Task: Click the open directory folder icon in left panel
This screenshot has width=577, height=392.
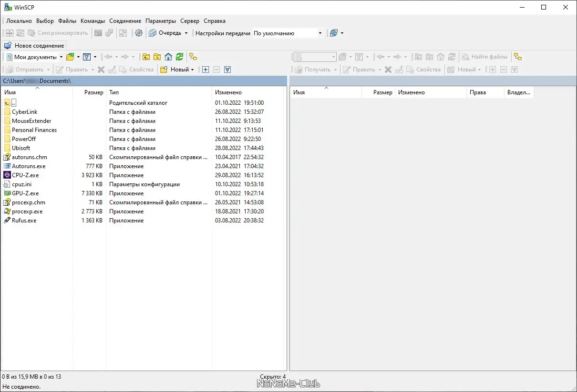Action: pos(71,57)
